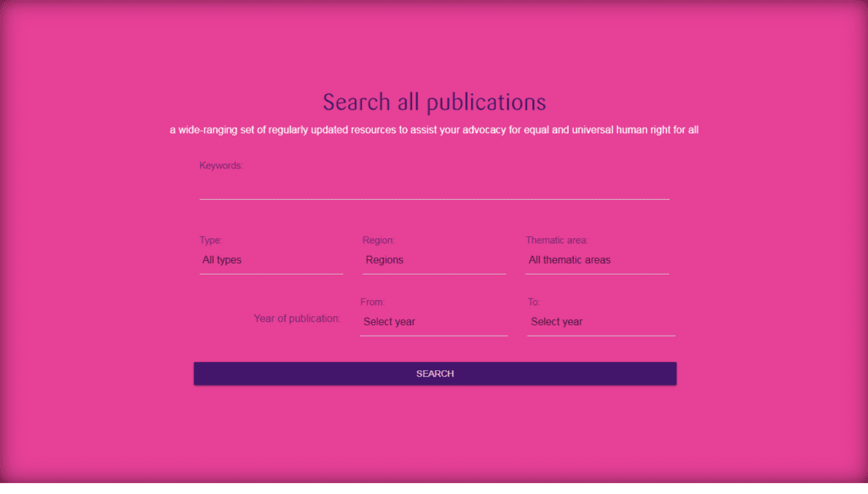Open the Thematic area dropdown
868x494 pixels.
(x=597, y=261)
